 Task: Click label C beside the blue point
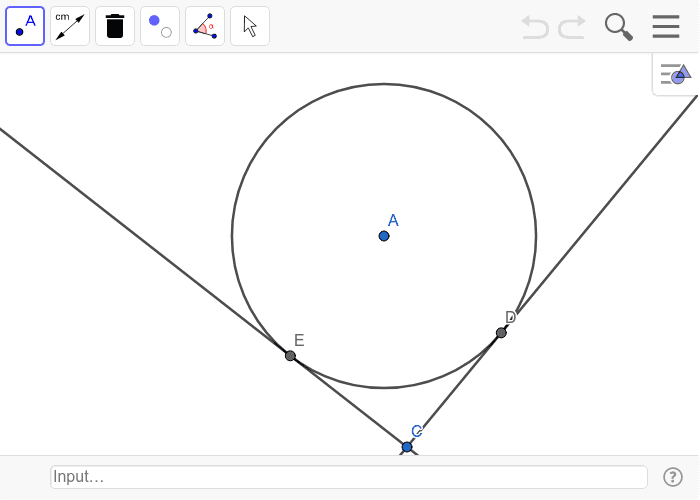(x=417, y=431)
